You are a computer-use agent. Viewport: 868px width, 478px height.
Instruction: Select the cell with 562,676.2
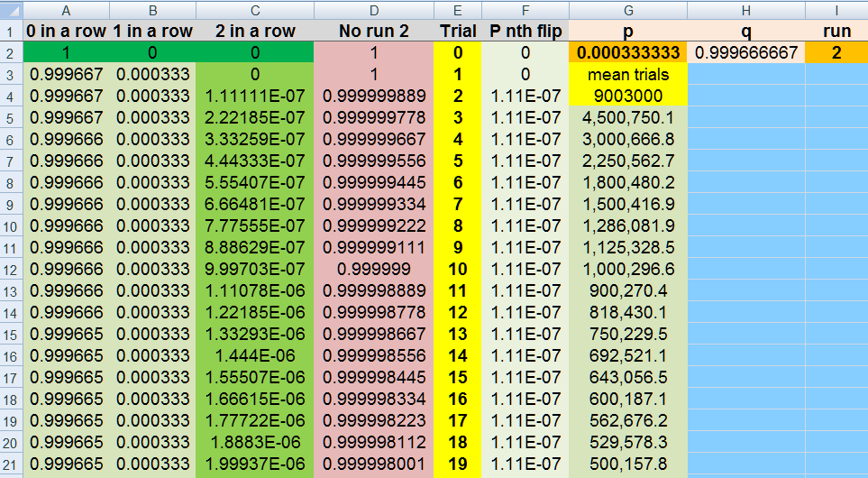(628, 420)
